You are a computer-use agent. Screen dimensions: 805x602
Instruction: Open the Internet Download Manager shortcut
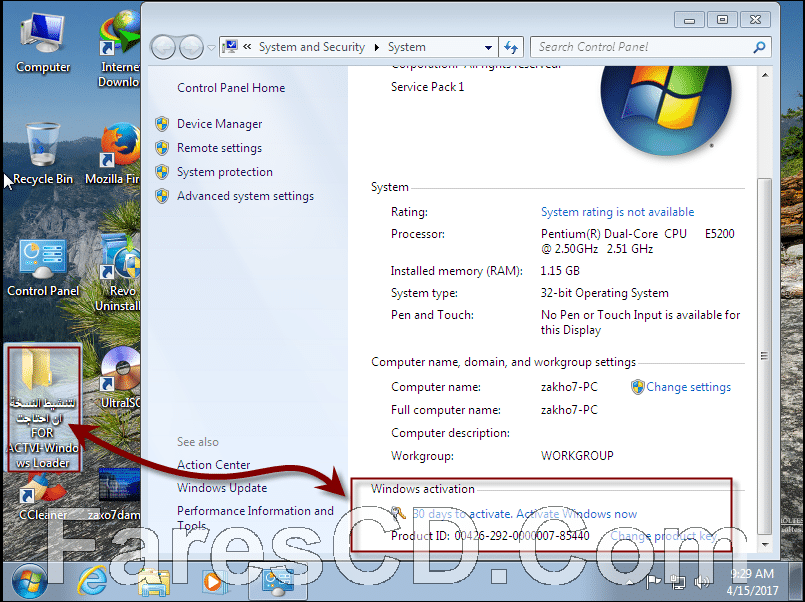pyautogui.click(x=119, y=49)
